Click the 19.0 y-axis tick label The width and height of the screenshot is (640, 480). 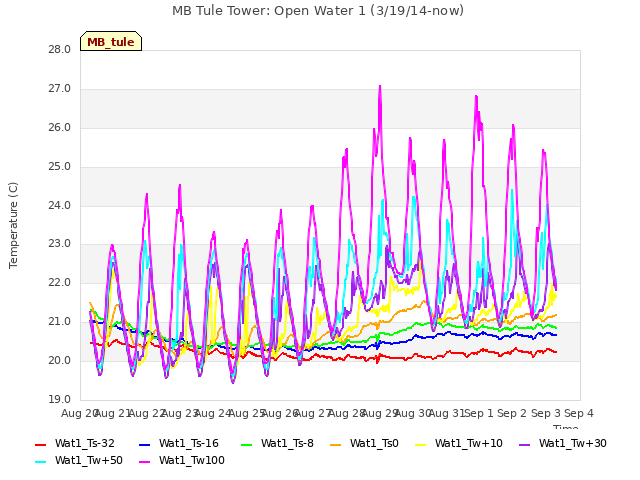pyautogui.click(x=60, y=399)
